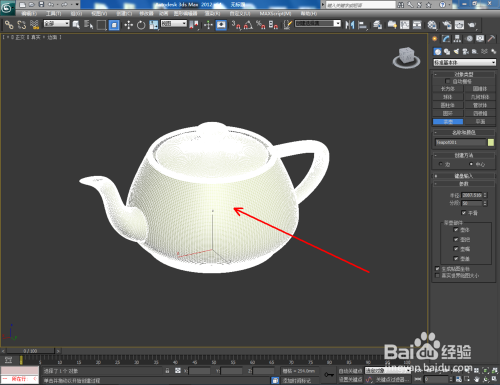
Task: Switch to the Modify panel tab
Action: (446, 39)
